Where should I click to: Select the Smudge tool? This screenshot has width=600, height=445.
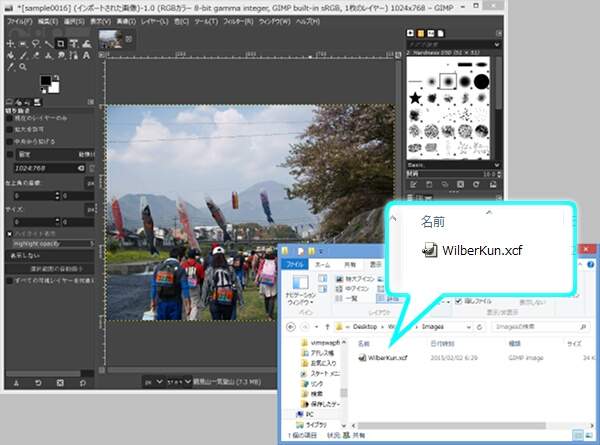(x=61, y=55)
